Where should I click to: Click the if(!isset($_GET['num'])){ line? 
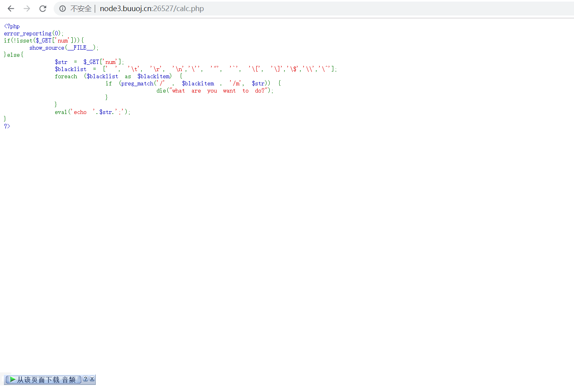coord(44,41)
